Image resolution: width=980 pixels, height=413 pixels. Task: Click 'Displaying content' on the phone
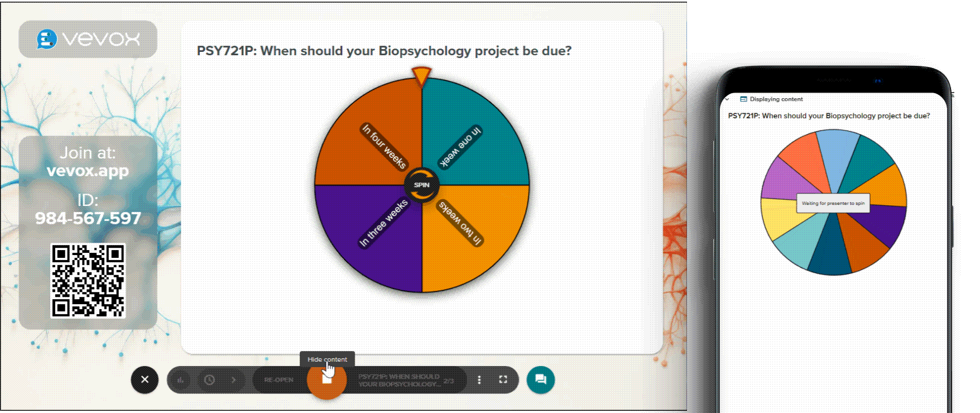click(x=776, y=99)
